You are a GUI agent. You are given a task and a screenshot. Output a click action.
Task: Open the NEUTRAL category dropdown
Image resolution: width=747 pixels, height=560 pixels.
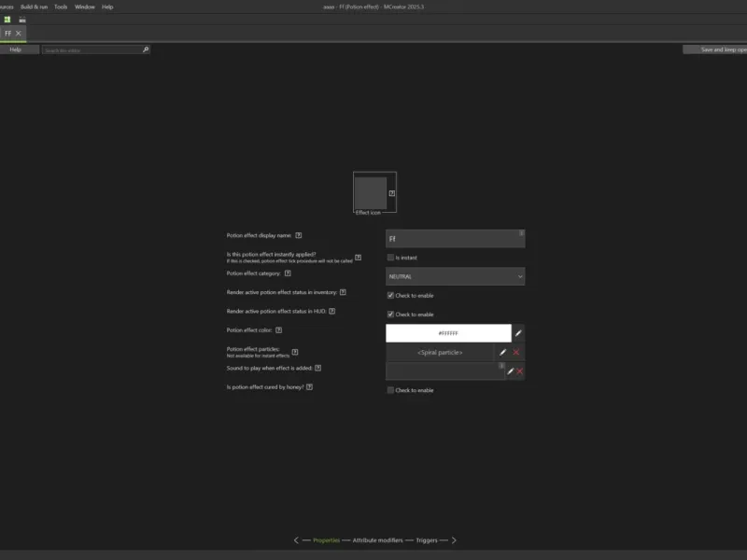[455, 276]
